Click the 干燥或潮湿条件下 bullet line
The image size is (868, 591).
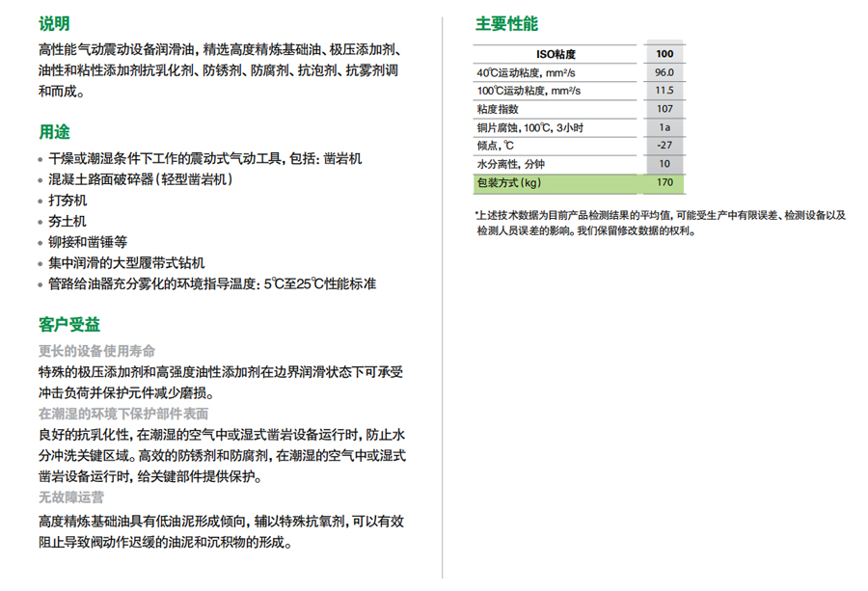point(204,159)
